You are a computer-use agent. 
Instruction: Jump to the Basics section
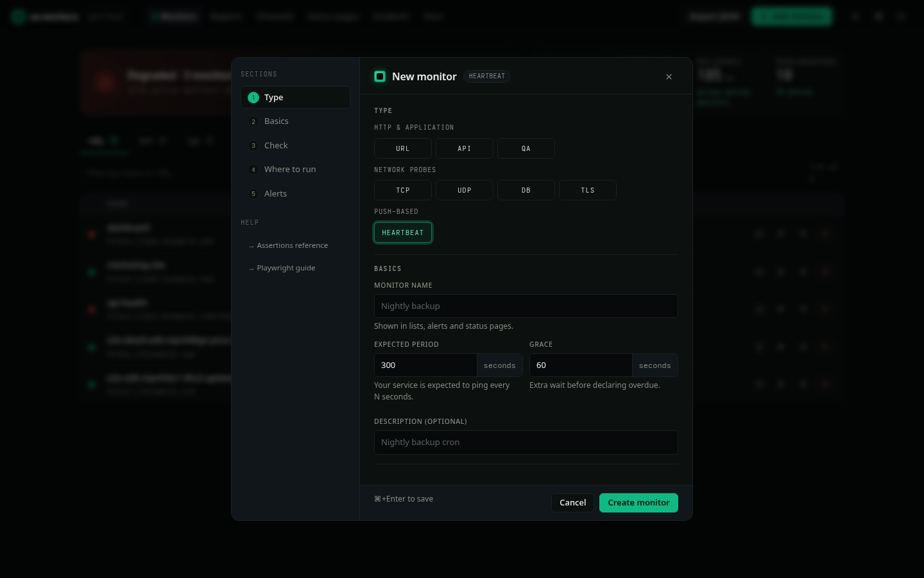tap(295, 121)
